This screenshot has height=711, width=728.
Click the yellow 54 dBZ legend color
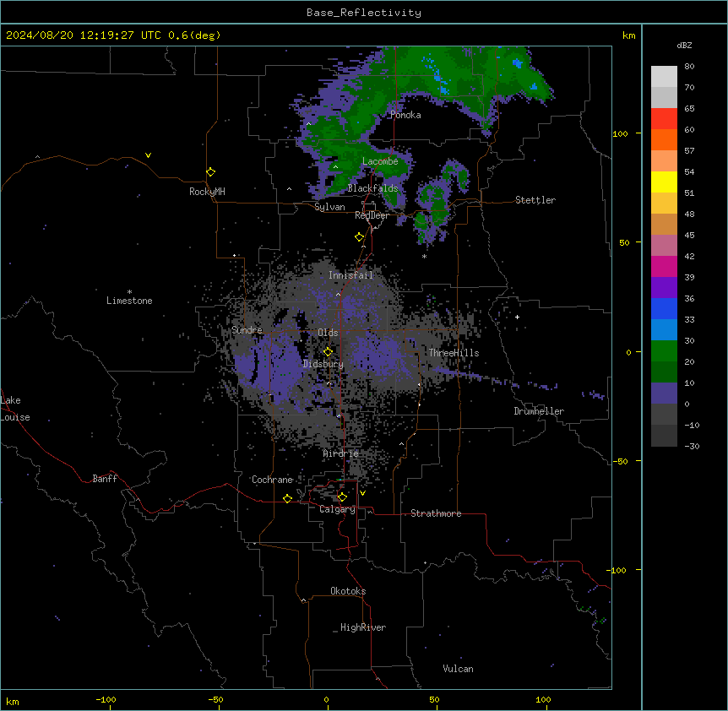664,182
